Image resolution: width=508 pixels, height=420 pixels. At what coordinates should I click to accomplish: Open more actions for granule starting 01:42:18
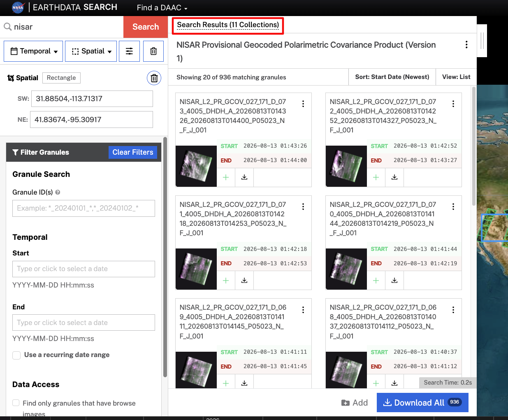303,207
